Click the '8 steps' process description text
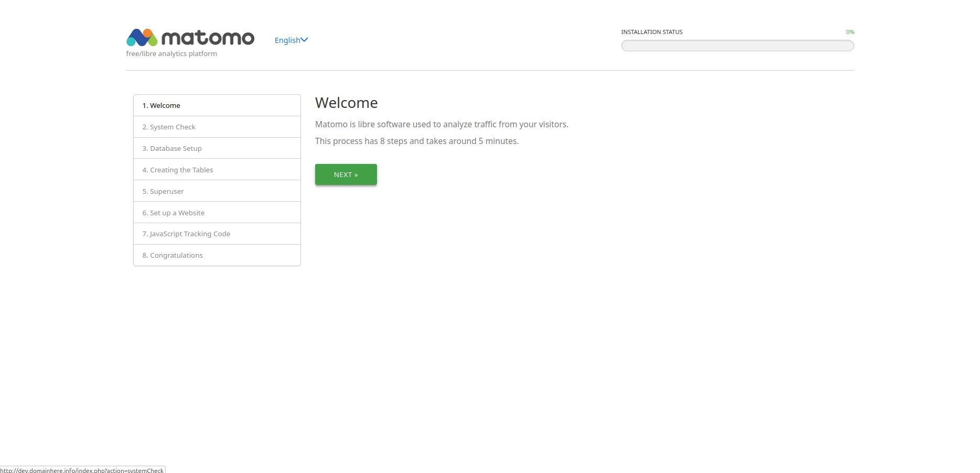The height and width of the screenshot is (473, 980). [x=416, y=141]
